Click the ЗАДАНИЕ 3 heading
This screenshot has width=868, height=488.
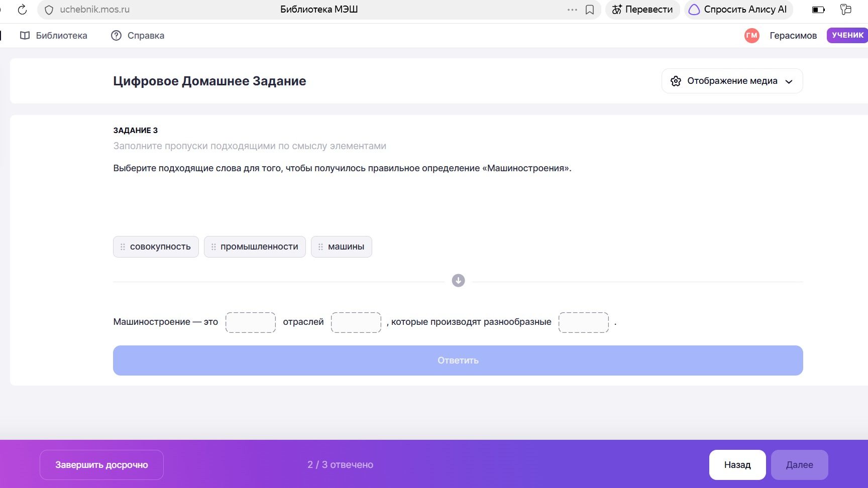pyautogui.click(x=136, y=131)
